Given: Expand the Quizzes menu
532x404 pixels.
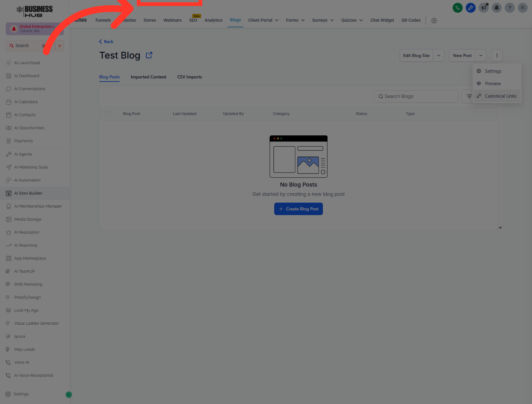Looking at the screenshot, I should pyautogui.click(x=352, y=20).
